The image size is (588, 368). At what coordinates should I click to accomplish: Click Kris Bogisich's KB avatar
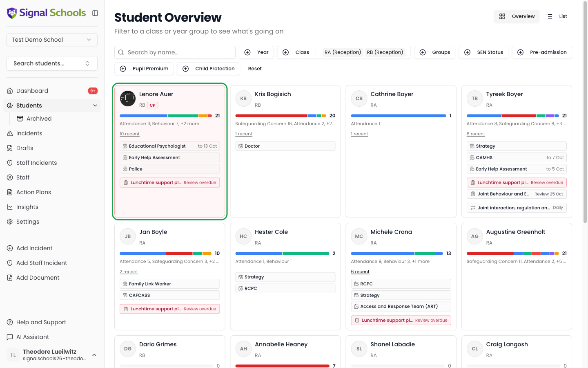[243, 99]
